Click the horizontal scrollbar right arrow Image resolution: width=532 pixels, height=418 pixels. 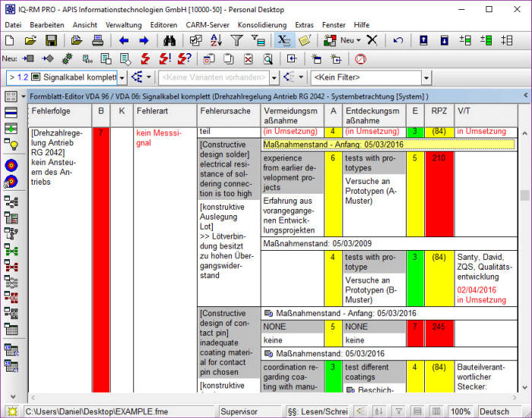click(x=515, y=397)
